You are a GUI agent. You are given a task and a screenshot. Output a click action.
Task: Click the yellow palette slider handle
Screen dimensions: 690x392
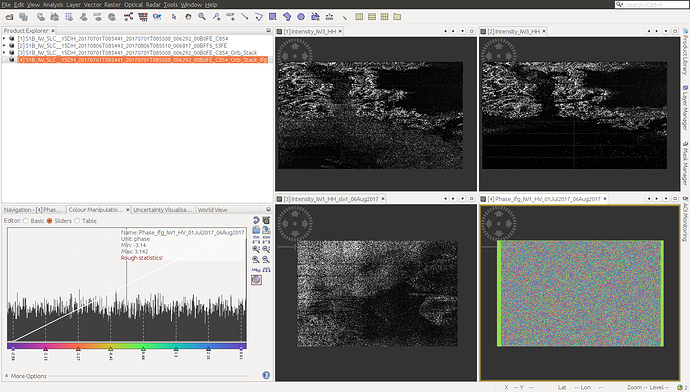[110, 348]
